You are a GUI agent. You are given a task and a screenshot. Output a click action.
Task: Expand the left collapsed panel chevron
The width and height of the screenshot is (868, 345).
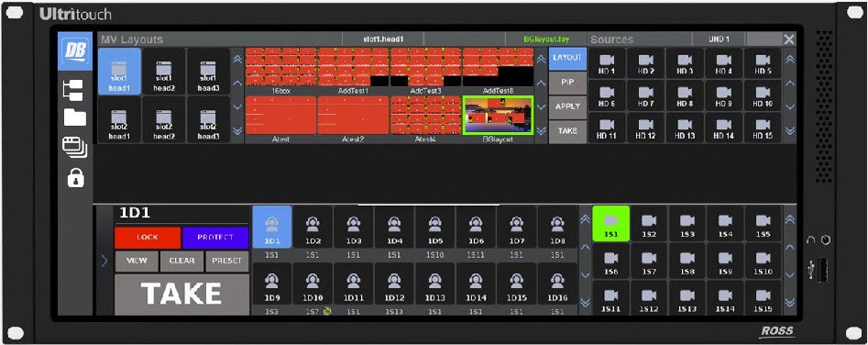104,261
